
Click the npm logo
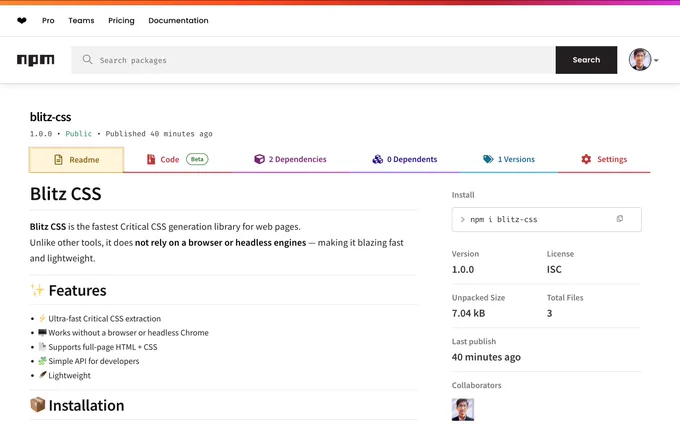(36, 60)
